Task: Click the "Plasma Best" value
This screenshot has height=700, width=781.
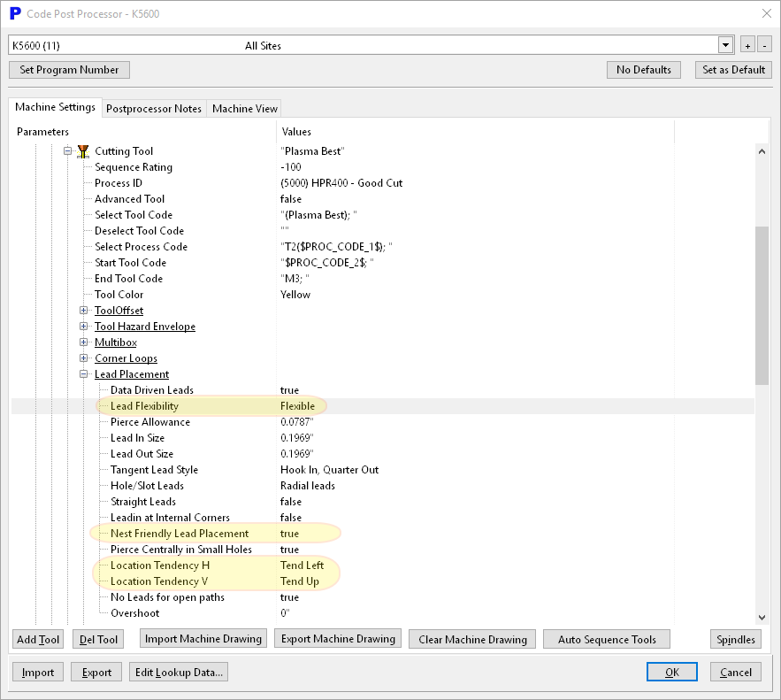Action: [312, 151]
